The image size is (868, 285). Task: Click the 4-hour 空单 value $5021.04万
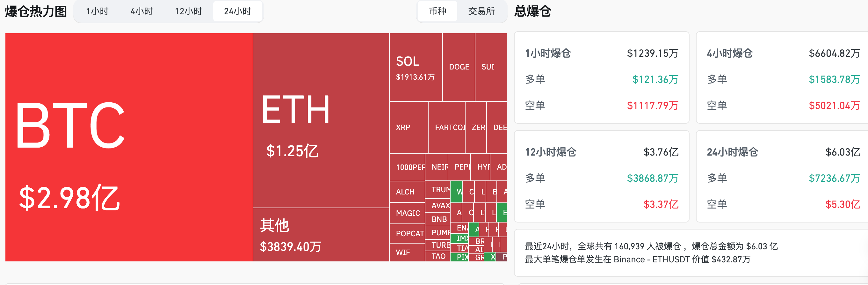click(x=835, y=106)
